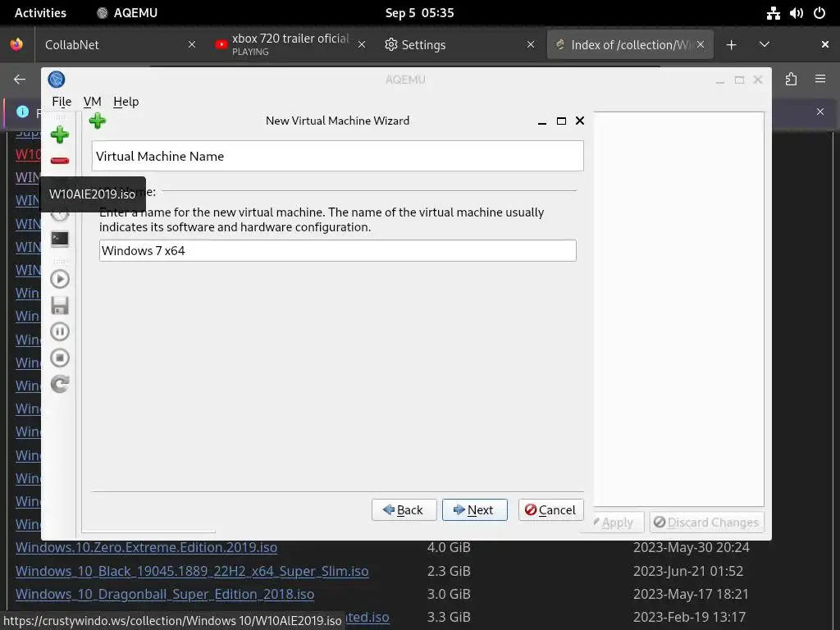Click the AQEMU app menu in top bar

[127, 13]
